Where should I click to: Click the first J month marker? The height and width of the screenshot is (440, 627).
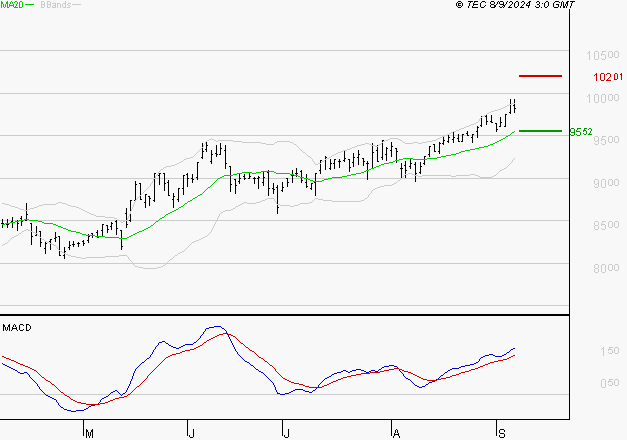[x=192, y=433]
